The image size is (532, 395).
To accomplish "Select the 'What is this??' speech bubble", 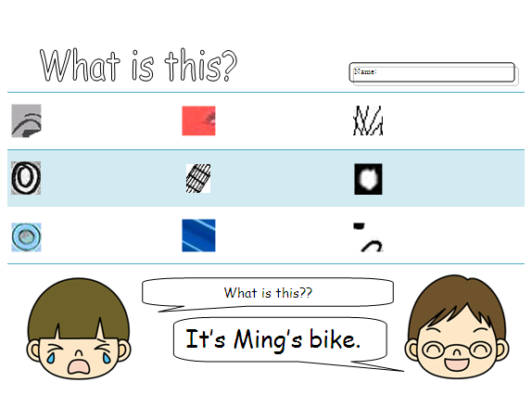I will [268, 292].
